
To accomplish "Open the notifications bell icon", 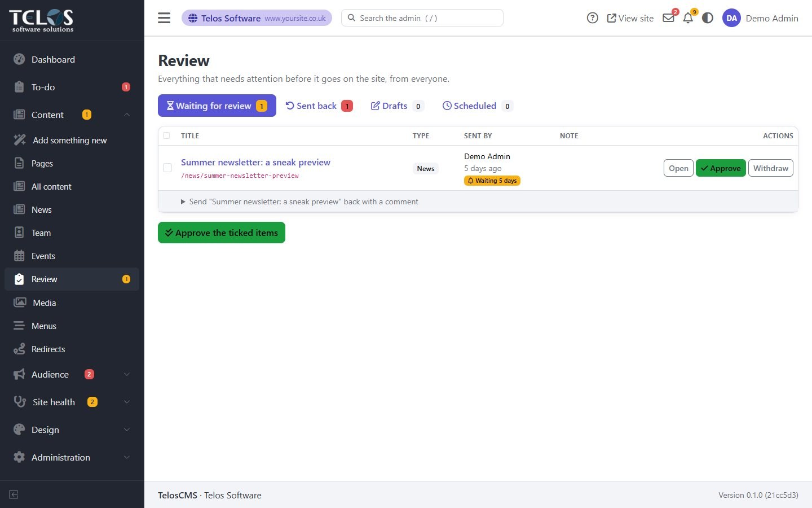I will click(x=688, y=18).
